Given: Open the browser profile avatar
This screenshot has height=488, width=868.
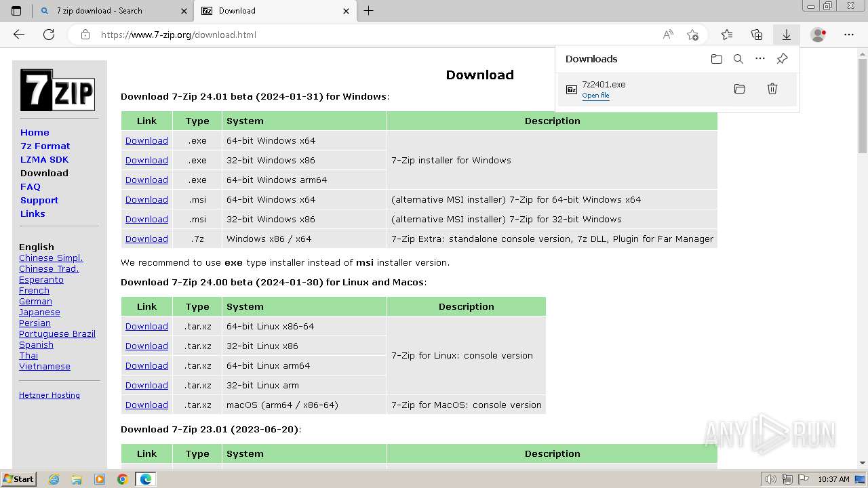Looking at the screenshot, I should (818, 35).
